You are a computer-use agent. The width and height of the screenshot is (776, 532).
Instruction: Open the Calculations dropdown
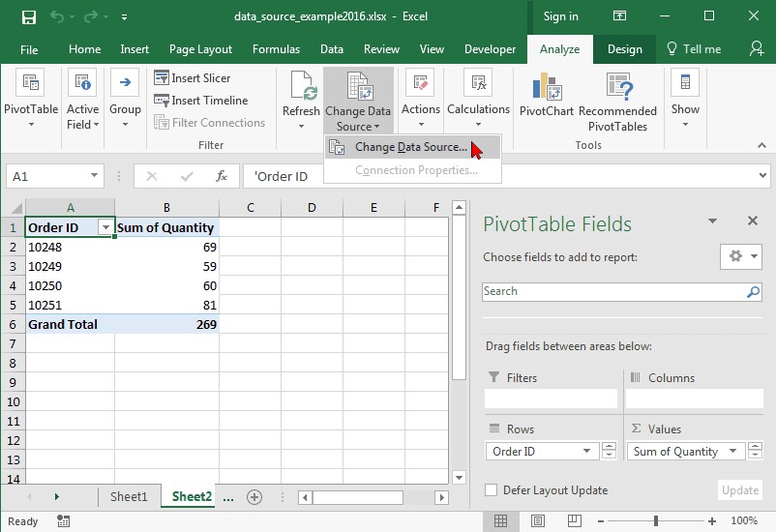point(478,99)
